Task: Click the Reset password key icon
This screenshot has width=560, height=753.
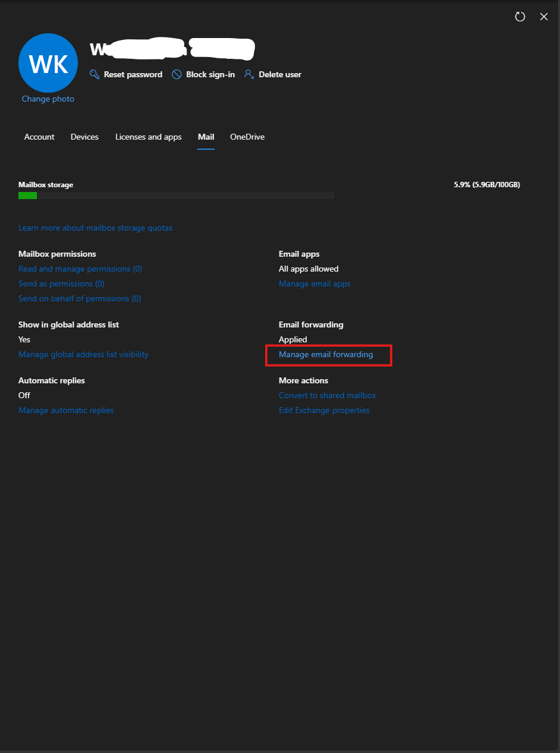Action: click(x=94, y=74)
